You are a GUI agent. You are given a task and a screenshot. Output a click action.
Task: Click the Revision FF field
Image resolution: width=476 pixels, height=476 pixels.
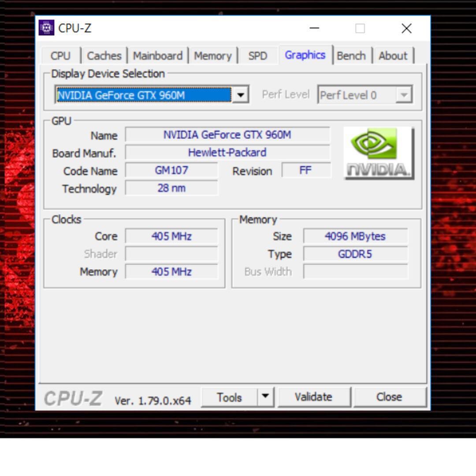pos(306,170)
